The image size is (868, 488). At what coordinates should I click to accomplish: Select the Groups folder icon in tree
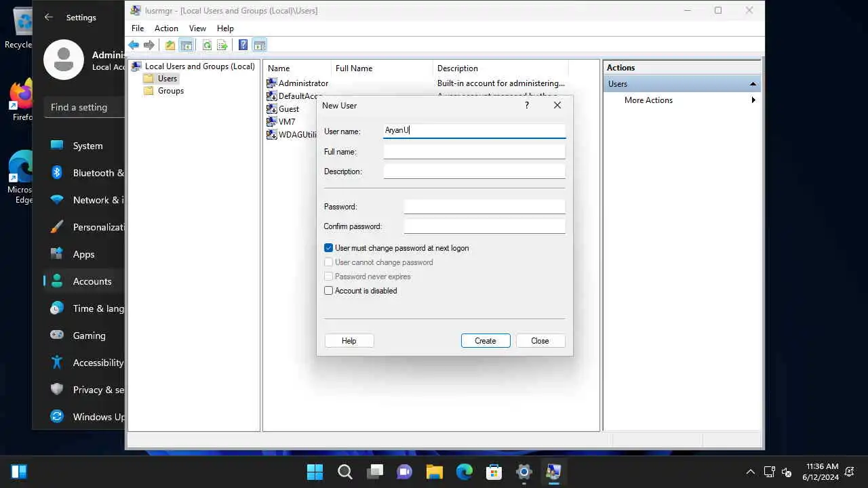coord(149,91)
